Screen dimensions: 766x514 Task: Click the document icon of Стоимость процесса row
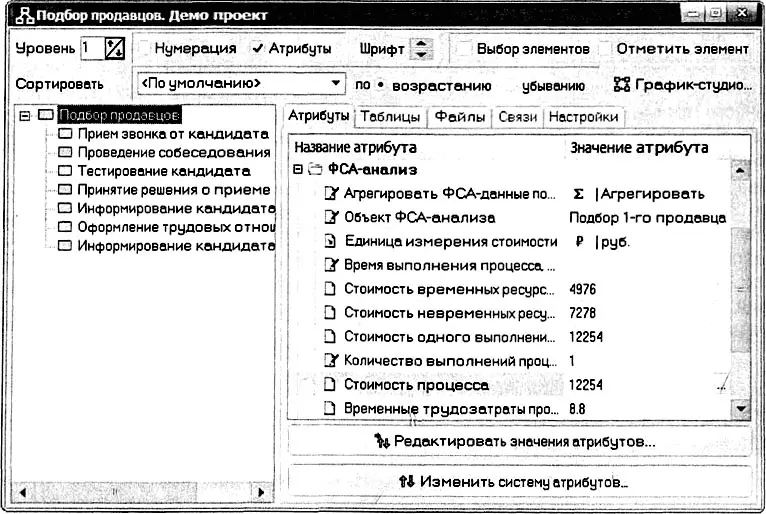click(330, 385)
